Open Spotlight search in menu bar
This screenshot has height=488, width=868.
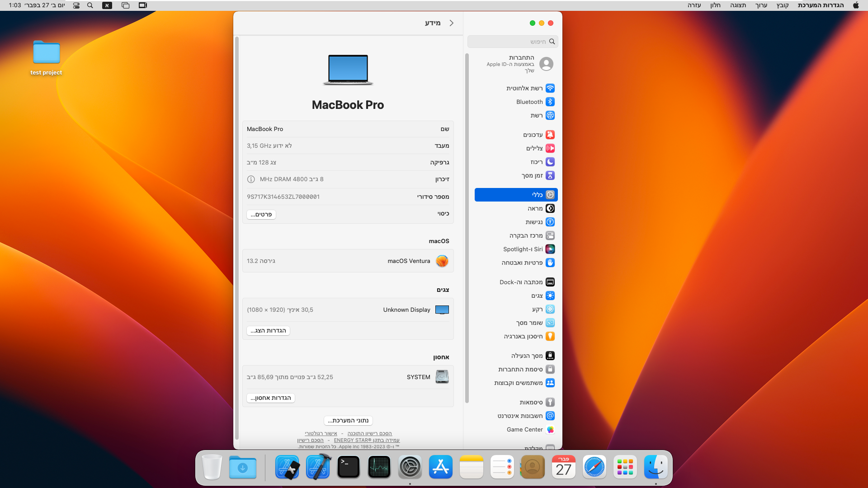[x=90, y=5]
